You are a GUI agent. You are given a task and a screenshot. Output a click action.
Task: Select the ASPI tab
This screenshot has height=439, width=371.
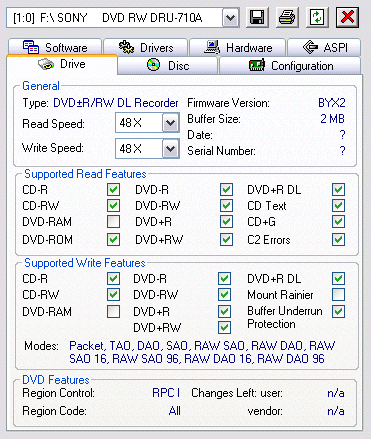[324, 47]
